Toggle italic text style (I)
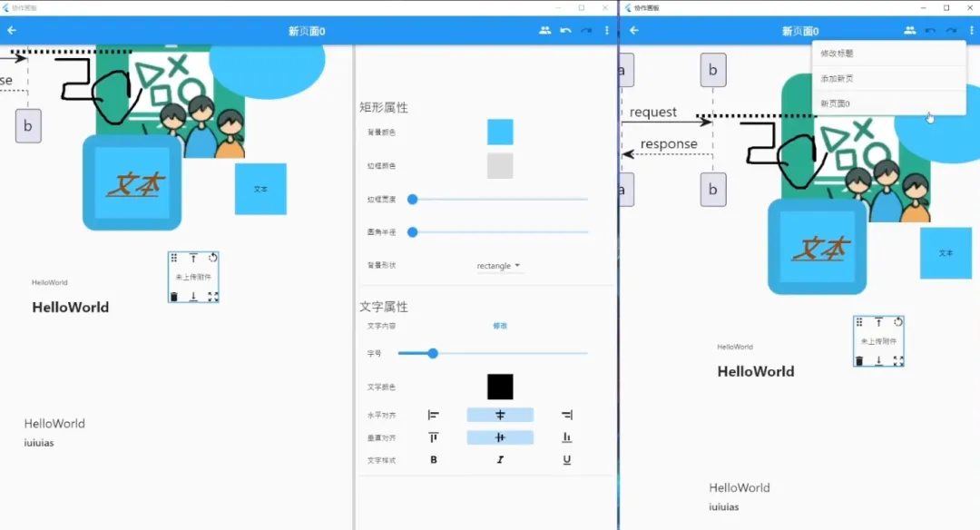Screen dimensions: 980x530 click(500, 460)
